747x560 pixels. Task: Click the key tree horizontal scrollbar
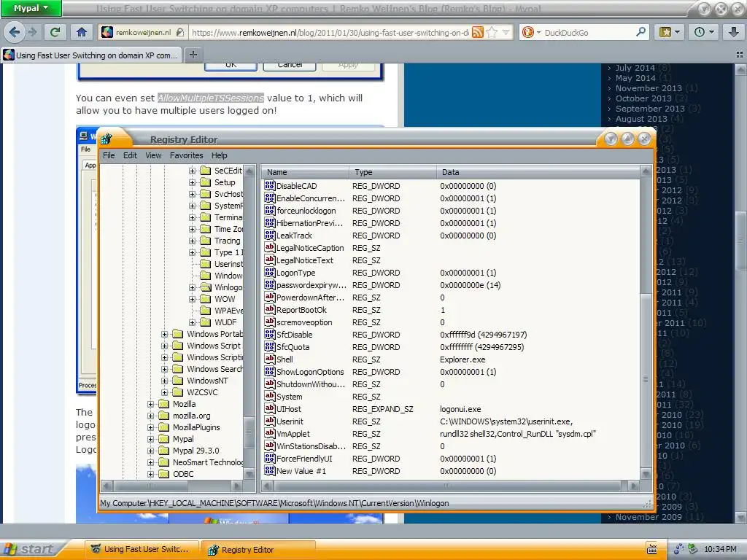point(171,486)
